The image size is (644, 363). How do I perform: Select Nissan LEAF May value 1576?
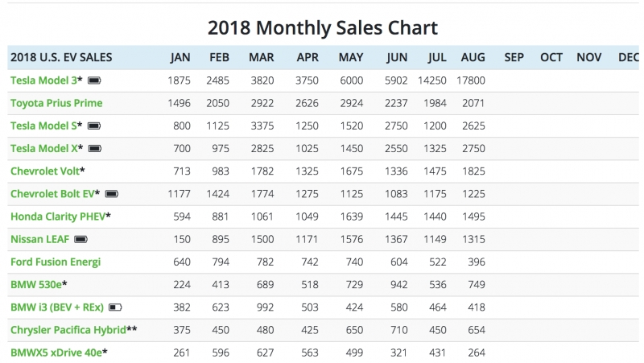click(x=352, y=239)
